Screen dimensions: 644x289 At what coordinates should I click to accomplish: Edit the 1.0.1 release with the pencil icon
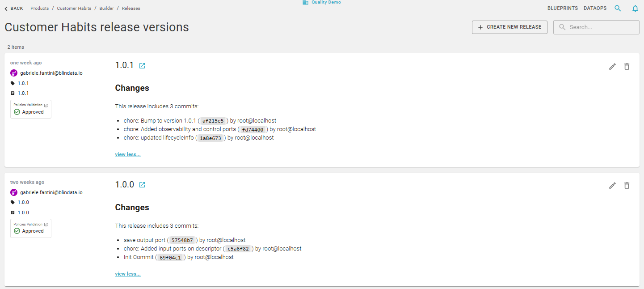(612, 66)
